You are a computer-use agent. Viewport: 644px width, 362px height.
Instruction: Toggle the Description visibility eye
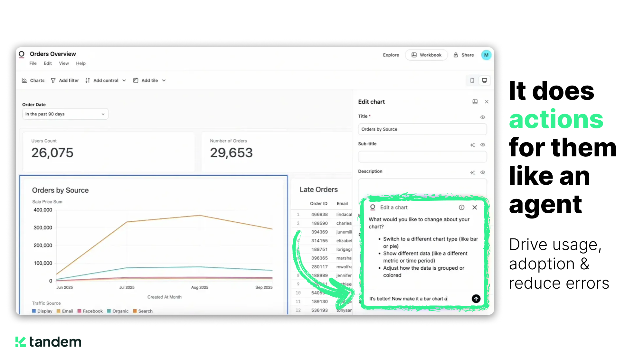pyautogui.click(x=482, y=172)
